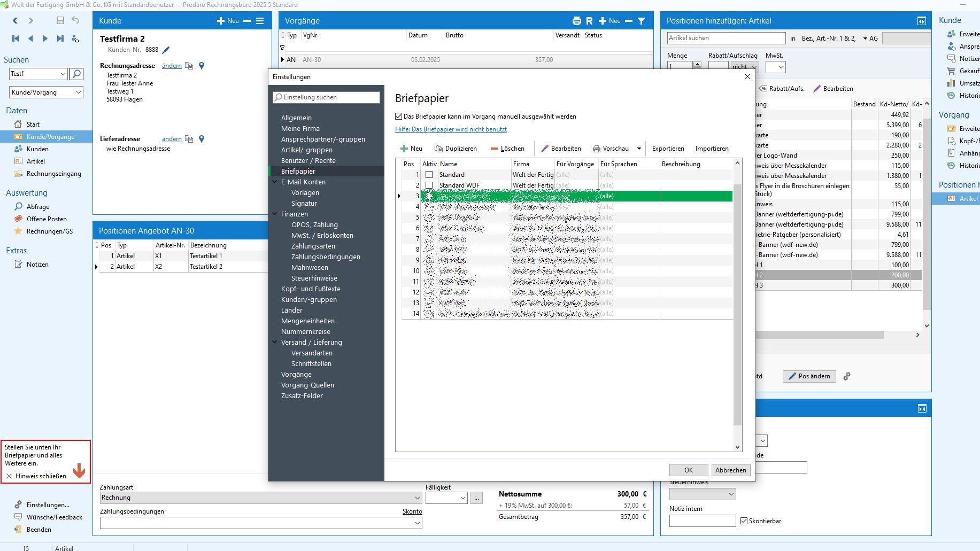The image size is (980, 551).
Task: Open Vorschau dropdown arrow
Action: click(639, 149)
